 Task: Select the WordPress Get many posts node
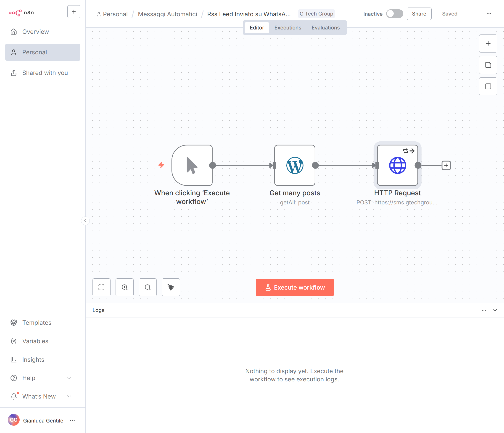pyautogui.click(x=295, y=165)
